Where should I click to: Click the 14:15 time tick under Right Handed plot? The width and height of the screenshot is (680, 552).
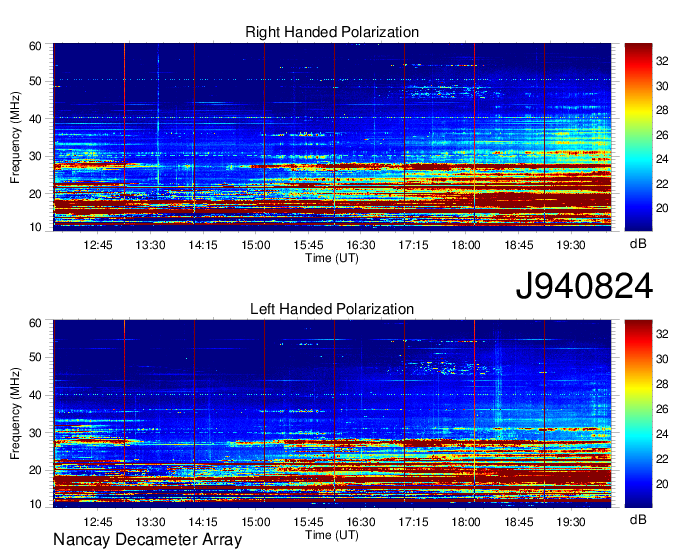tap(203, 245)
